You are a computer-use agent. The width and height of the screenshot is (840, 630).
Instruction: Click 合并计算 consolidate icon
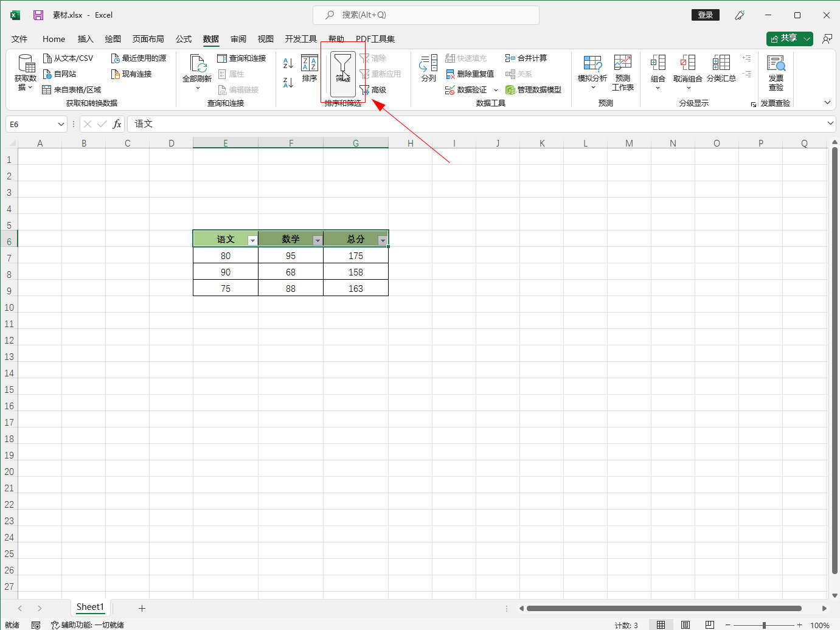526,58
